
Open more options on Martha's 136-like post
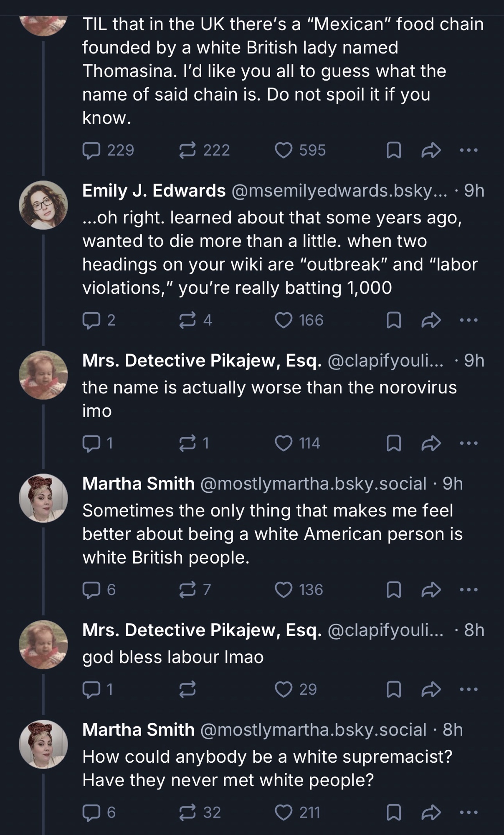[x=469, y=590]
